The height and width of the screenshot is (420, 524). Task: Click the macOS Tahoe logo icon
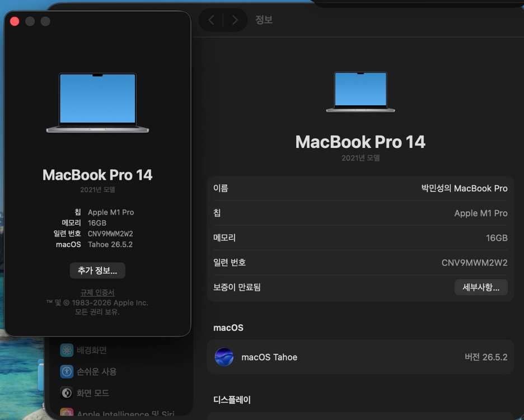(224, 357)
